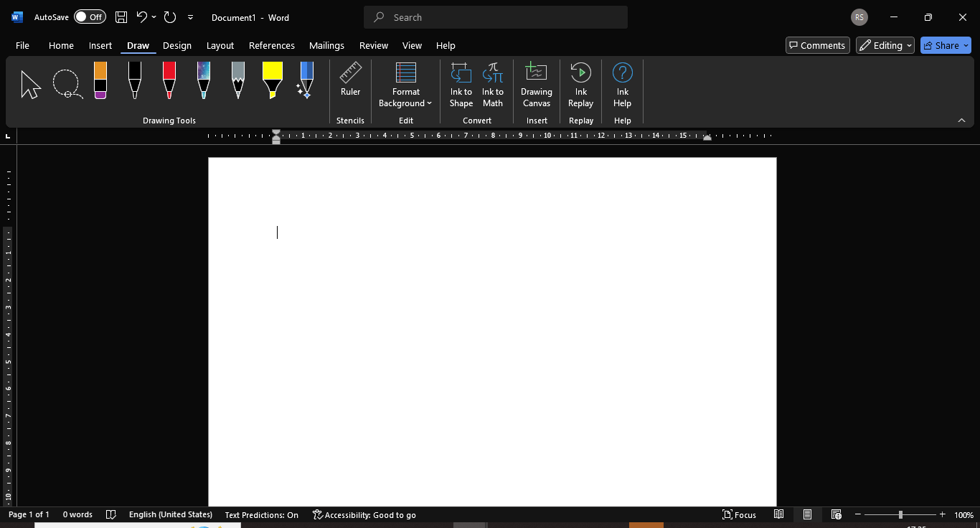Click the tab selector at ruler corner
The width and height of the screenshot is (980, 528).
click(8, 136)
